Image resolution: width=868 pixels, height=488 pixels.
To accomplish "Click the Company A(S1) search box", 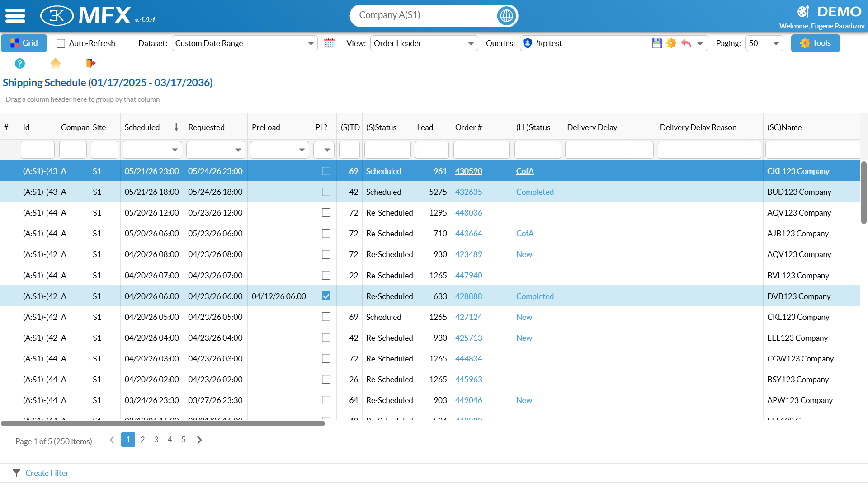I will (x=423, y=15).
